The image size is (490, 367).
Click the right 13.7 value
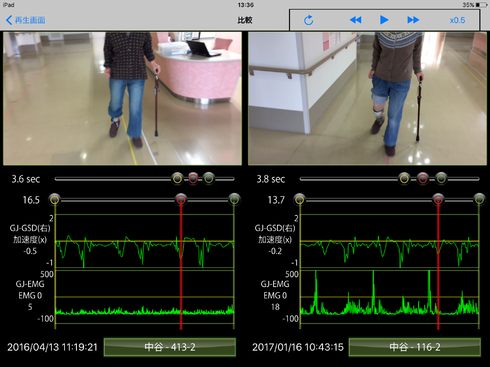pos(276,200)
